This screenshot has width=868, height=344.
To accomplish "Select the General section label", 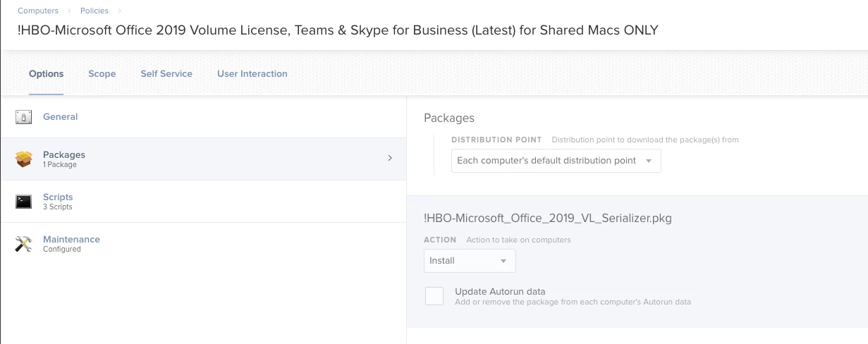I will point(61,117).
